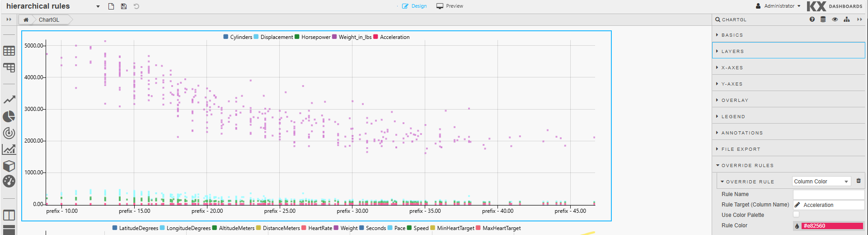The width and height of the screenshot is (868, 235).
Task: Open the Column Color dropdown
Action: tap(821, 182)
